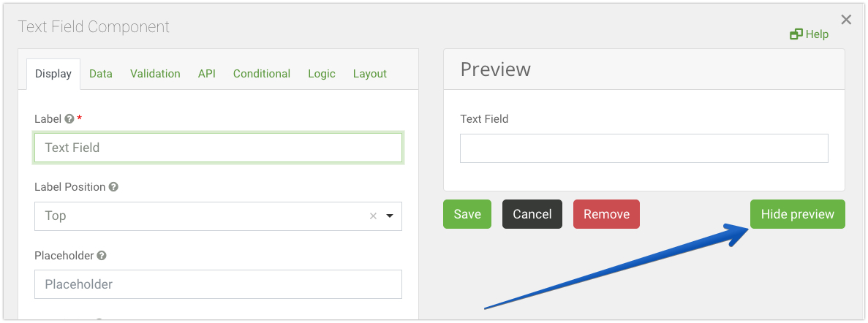Click the Placeholder help question-mark icon
The width and height of the screenshot is (868, 323).
pos(102,256)
